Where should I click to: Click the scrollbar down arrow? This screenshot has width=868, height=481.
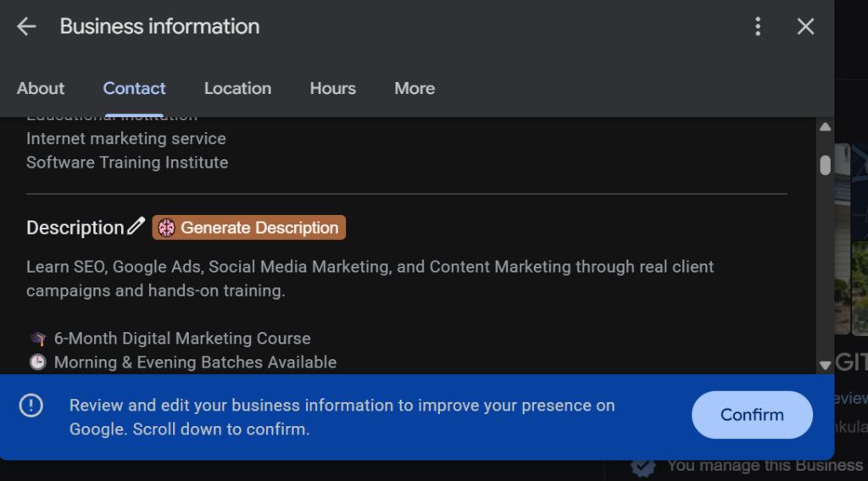click(825, 365)
